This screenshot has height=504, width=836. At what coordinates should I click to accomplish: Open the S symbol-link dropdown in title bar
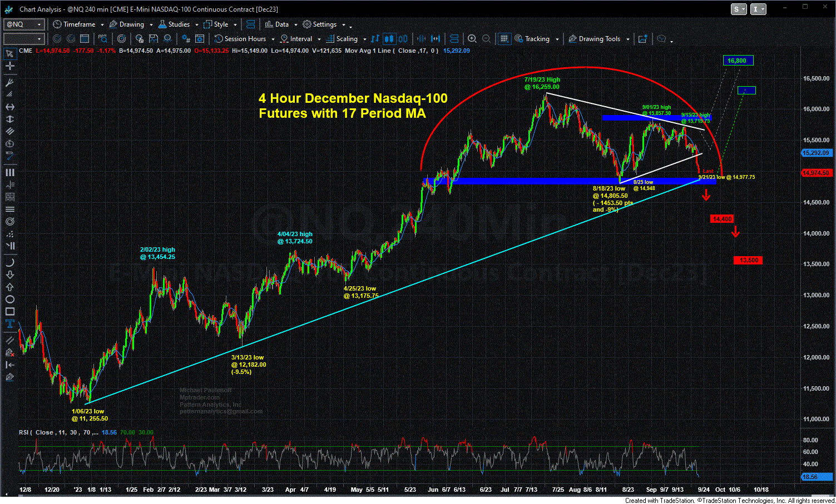739,9
